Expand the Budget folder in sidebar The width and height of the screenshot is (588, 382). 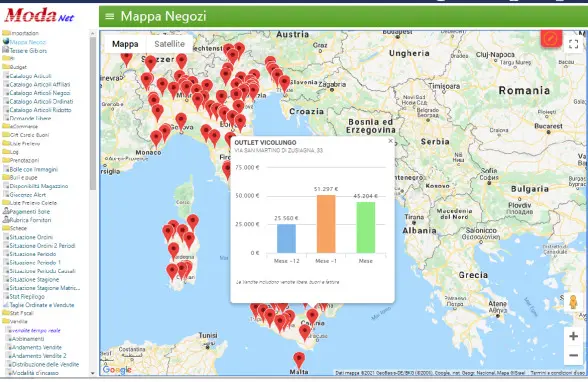(14, 67)
